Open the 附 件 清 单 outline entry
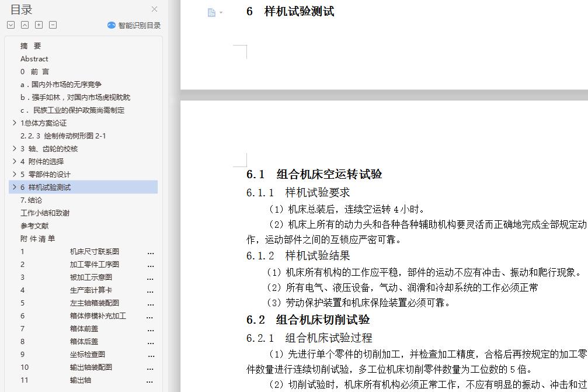The height and width of the screenshot is (392, 588). (37, 238)
